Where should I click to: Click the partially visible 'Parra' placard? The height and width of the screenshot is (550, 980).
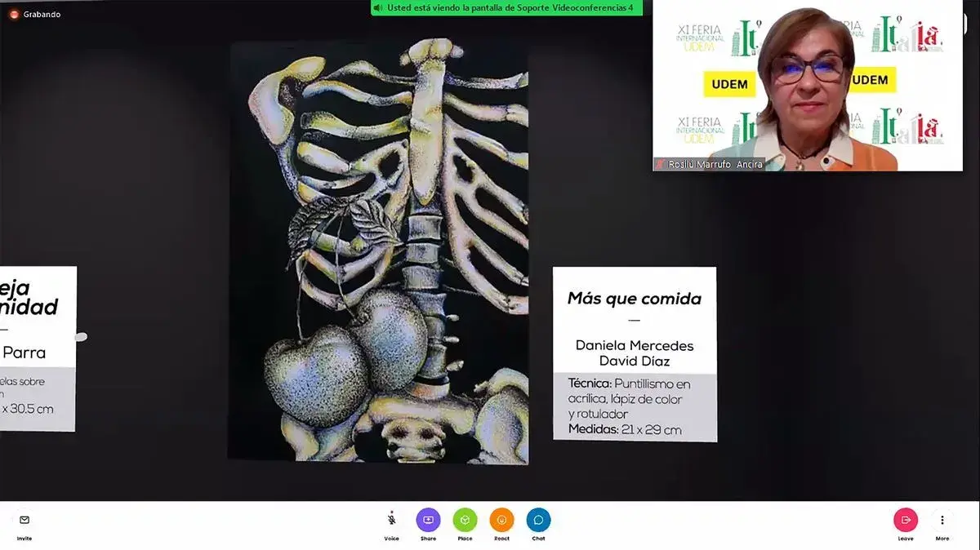(38, 348)
